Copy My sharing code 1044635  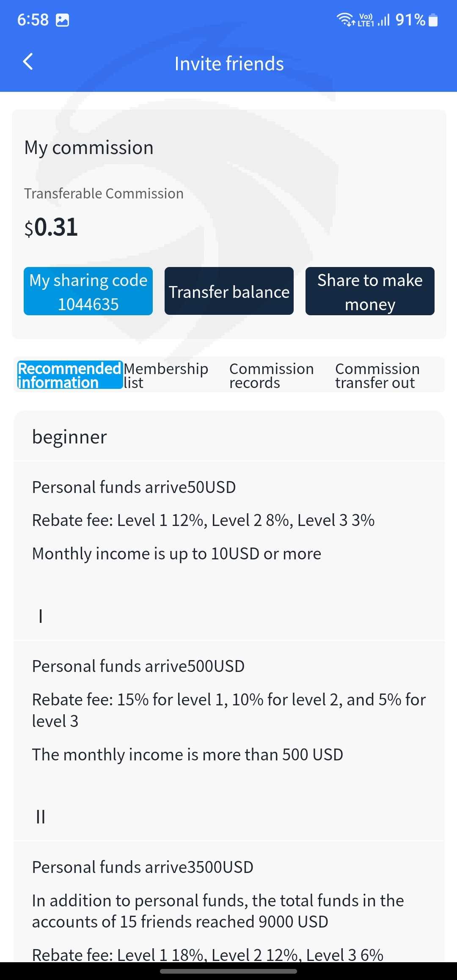(x=88, y=291)
